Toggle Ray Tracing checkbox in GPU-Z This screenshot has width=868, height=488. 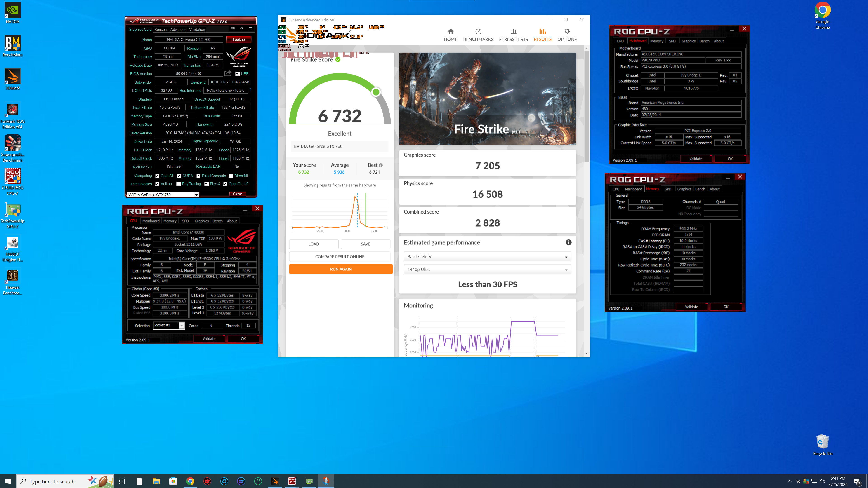pyautogui.click(x=179, y=184)
